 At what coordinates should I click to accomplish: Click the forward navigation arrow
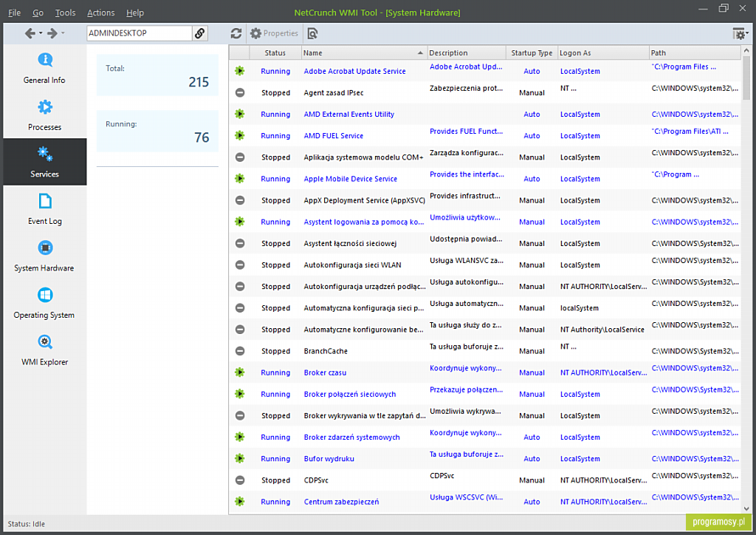coord(52,33)
